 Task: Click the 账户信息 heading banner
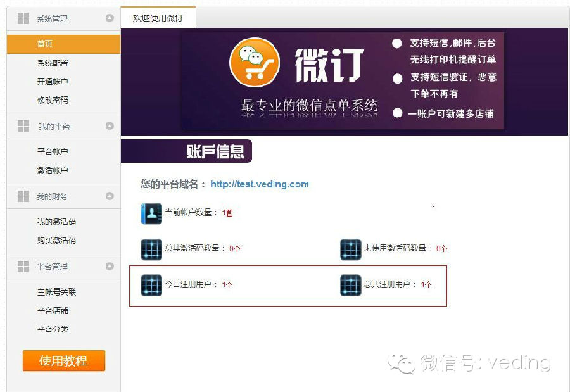186,151
